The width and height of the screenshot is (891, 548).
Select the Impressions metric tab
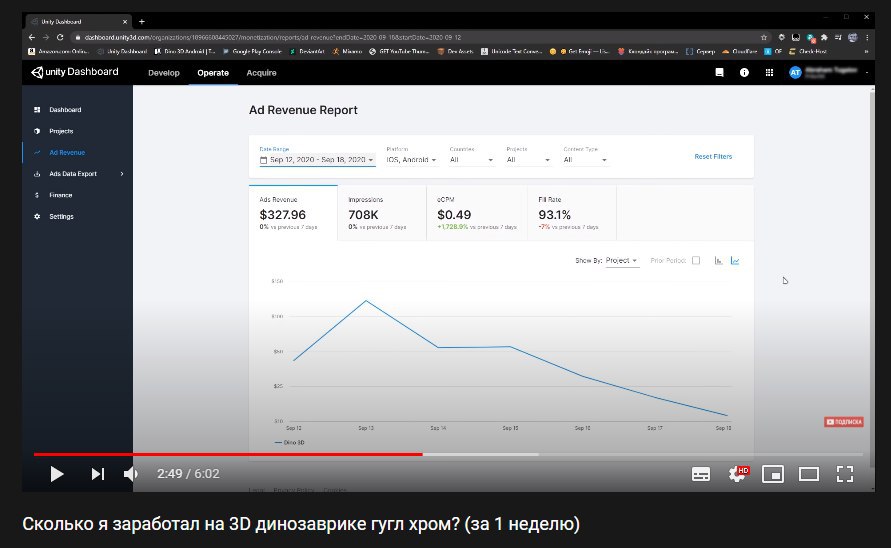pyautogui.click(x=382, y=213)
